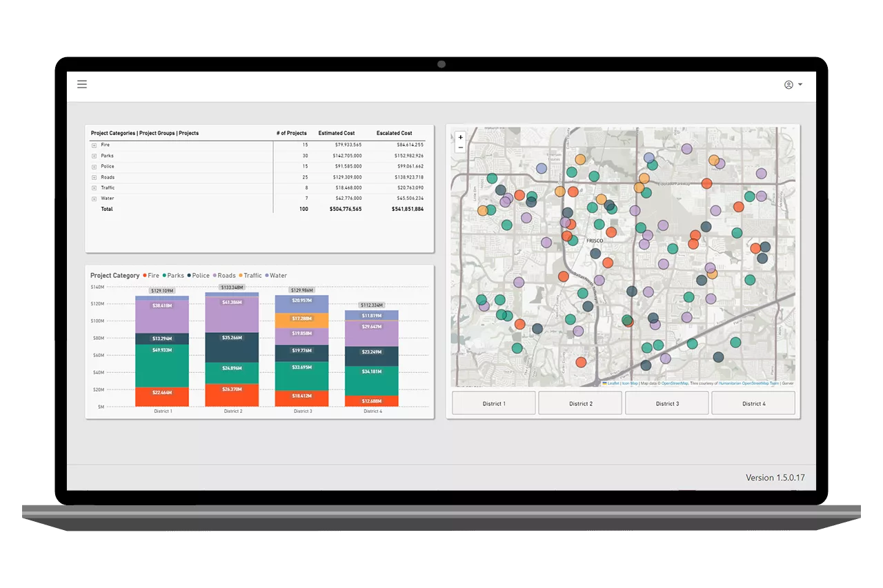Viewport: 883px width, 588px height.
Task: Select the District 2 button
Action: pos(580,403)
